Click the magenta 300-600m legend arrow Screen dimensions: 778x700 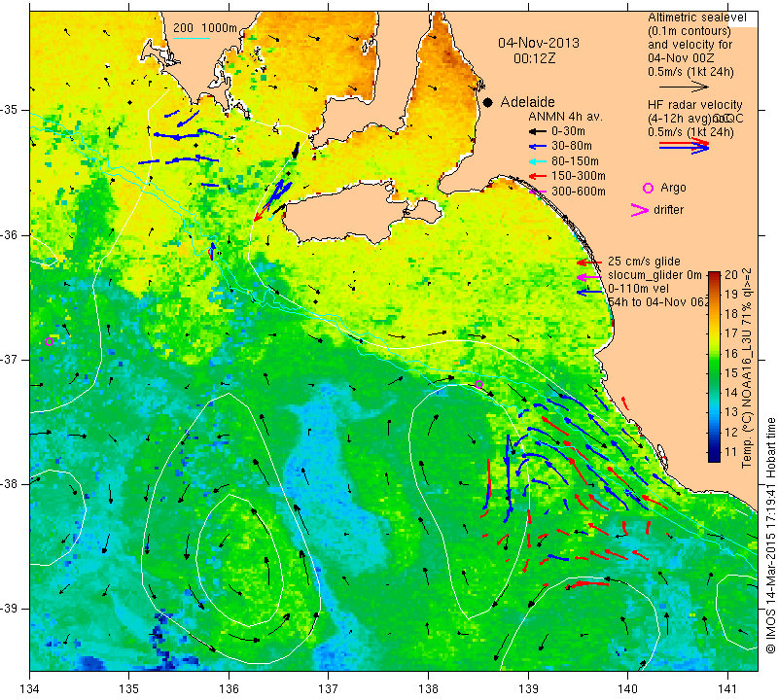[537, 192]
